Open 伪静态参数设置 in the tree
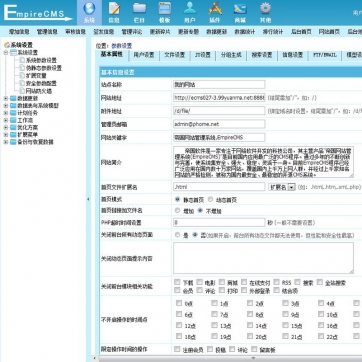362x362 pixels. pos(44,68)
